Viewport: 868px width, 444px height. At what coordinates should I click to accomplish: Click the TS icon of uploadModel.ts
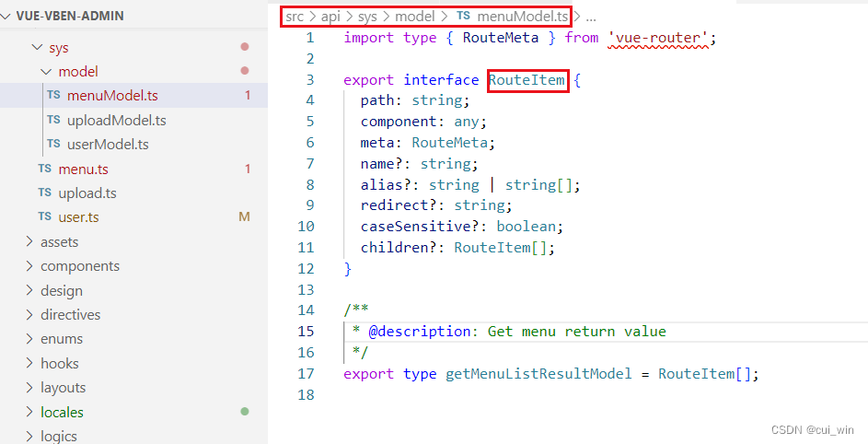pos(53,120)
